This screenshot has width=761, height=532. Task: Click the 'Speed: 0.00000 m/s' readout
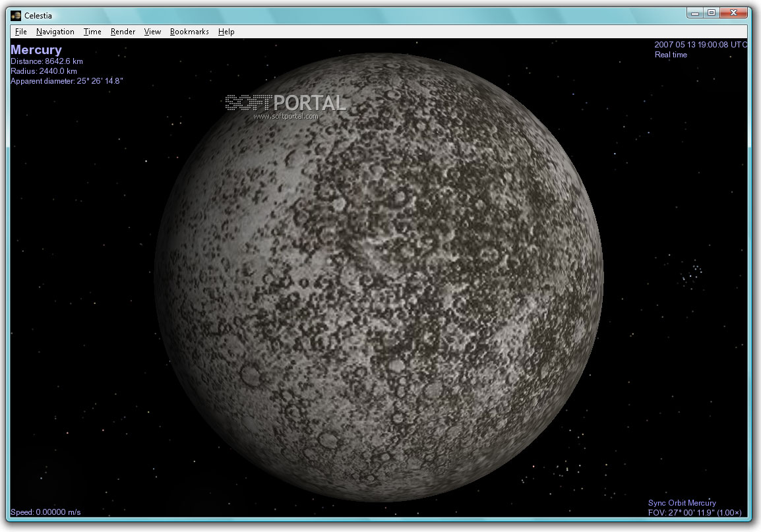(x=46, y=512)
